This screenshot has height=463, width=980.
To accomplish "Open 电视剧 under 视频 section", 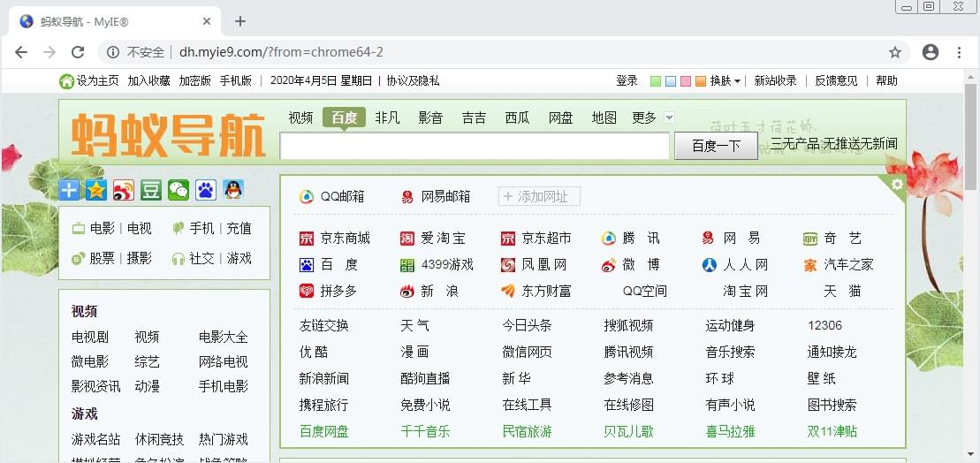I will click(90, 338).
